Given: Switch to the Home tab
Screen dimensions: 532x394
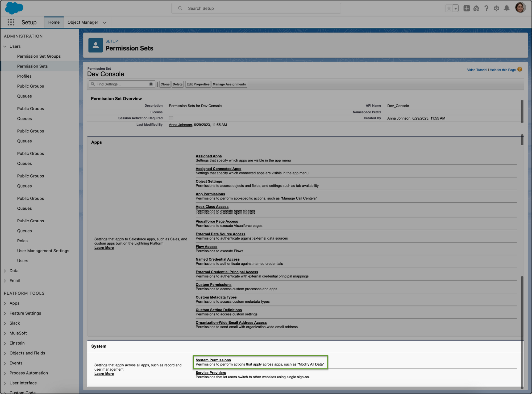Looking at the screenshot, I should [54, 22].
